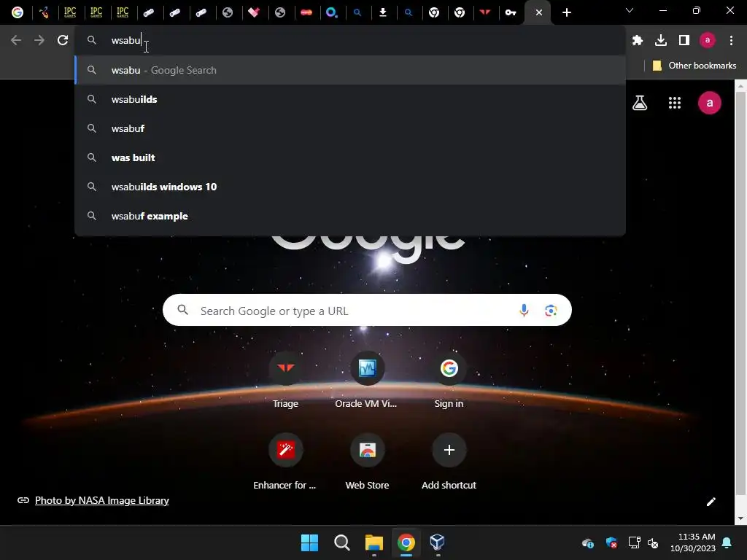Open Google account avatar on page
The width and height of the screenshot is (747, 560).
pyautogui.click(x=709, y=103)
